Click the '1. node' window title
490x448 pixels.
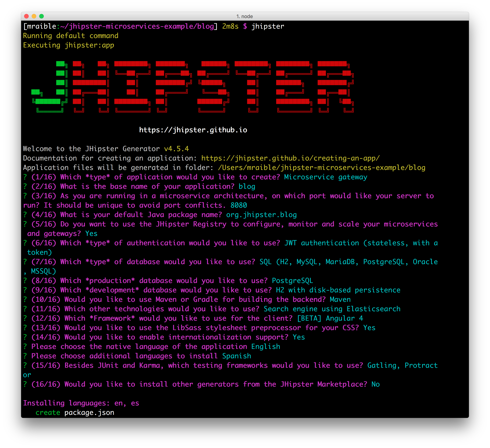[244, 16]
